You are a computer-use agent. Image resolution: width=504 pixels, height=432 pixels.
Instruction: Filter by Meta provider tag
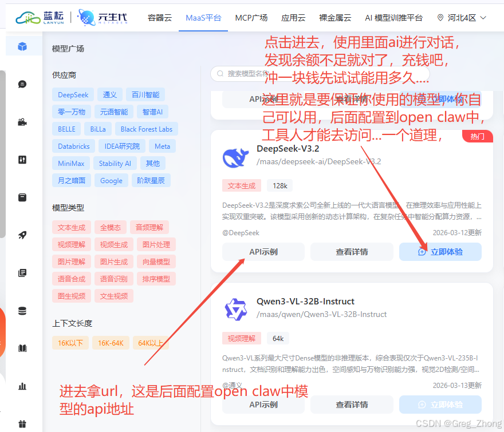[x=162, y=146]
